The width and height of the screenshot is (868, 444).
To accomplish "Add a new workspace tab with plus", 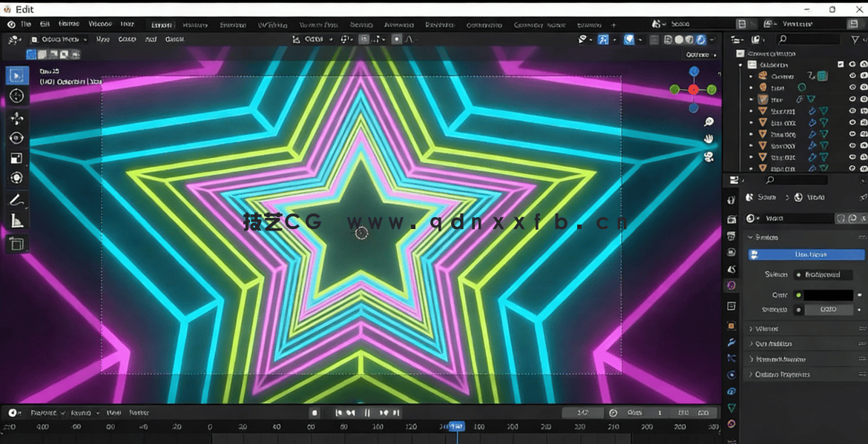I will tap(614, 24).
